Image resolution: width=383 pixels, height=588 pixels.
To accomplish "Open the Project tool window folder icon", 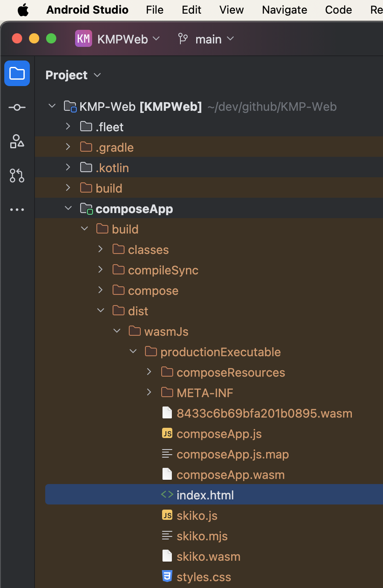I will click(17, 73).
